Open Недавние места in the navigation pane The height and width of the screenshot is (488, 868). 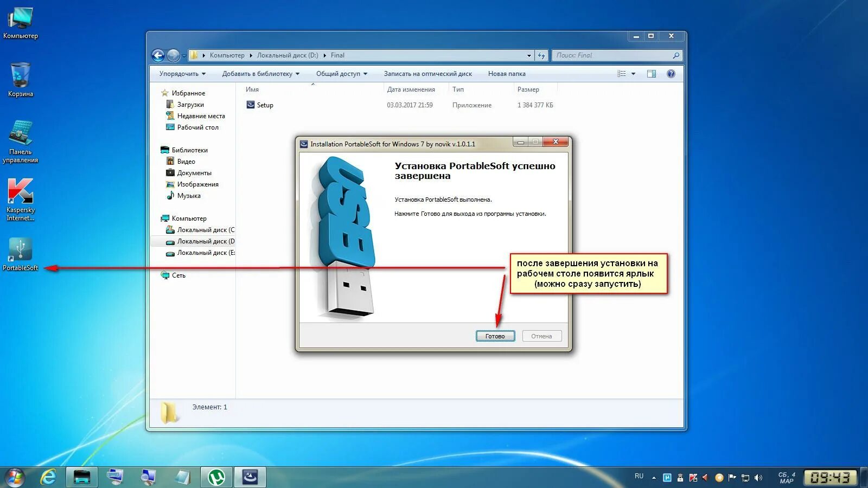(x=201, y=116)
